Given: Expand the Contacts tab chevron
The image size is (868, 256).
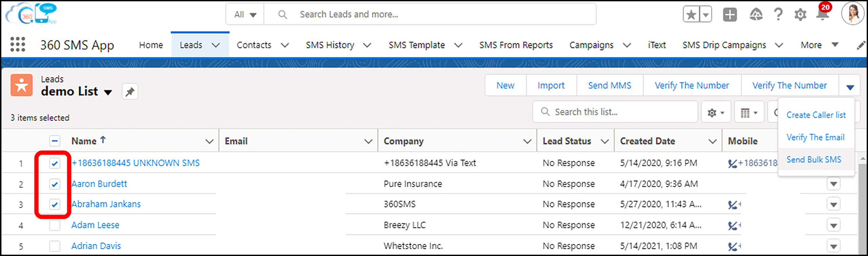Looking at the screenshot, I should (x=285, y=45).
